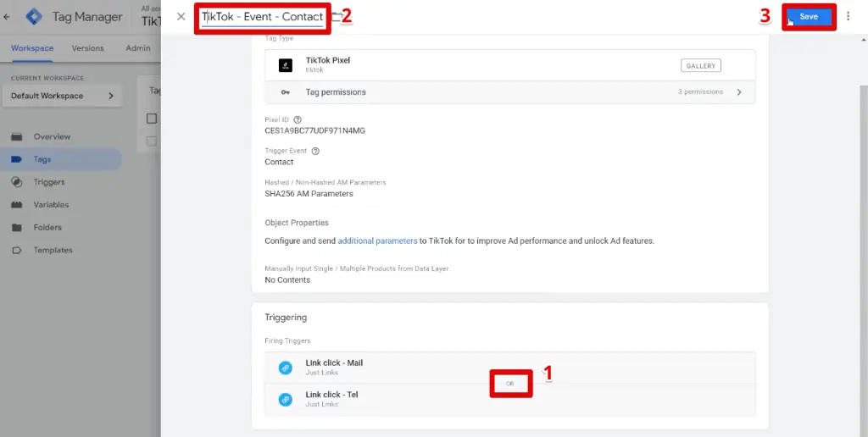The height and width of the screenshot is (437, 868).
Task: Click the 3 permissions label
Action: click(700, 91)
